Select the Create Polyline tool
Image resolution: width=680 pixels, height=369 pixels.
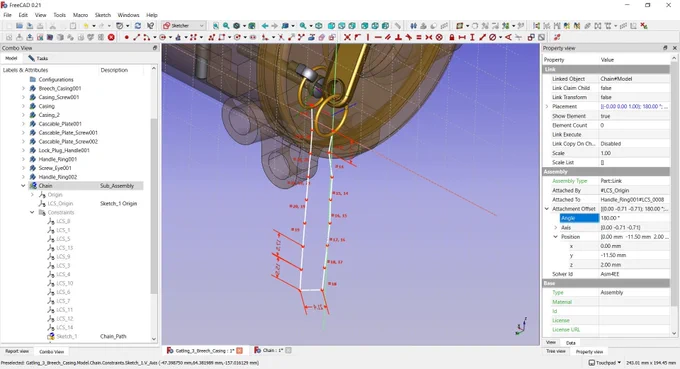211,37
